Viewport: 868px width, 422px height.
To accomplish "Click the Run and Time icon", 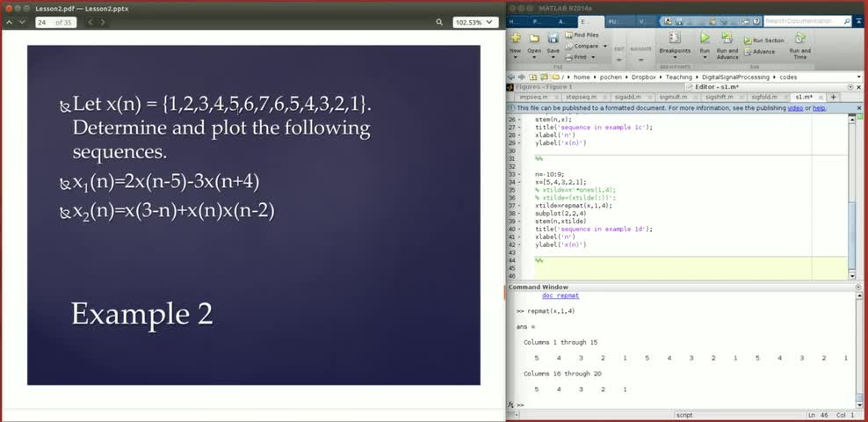I will click(799, 38).
